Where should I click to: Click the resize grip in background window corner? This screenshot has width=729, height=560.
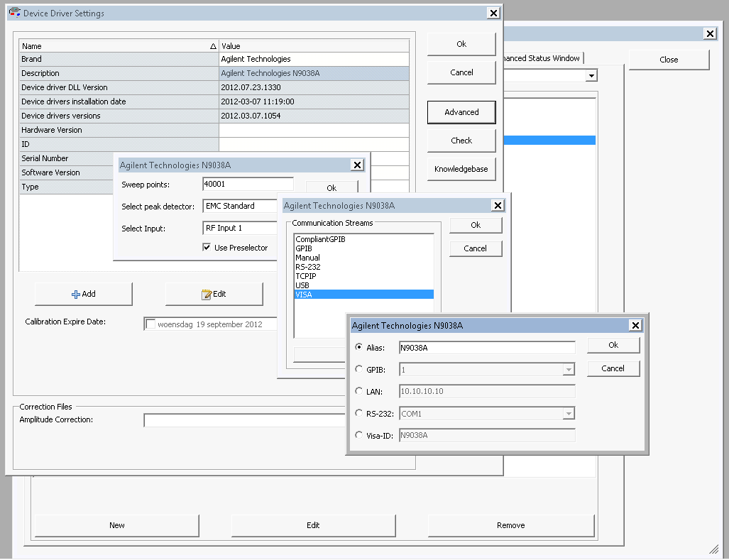click(713, 549)
